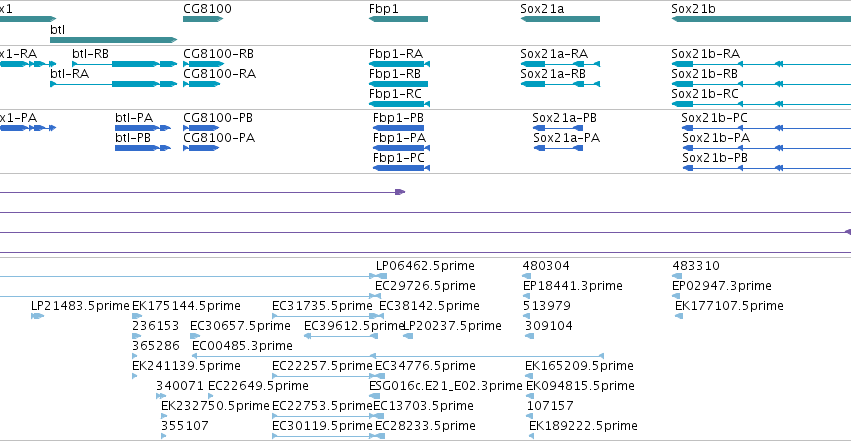This screenshot has width=851, height=441.
Task: Click the CG8100 gene label
Action: pos(207,9)
